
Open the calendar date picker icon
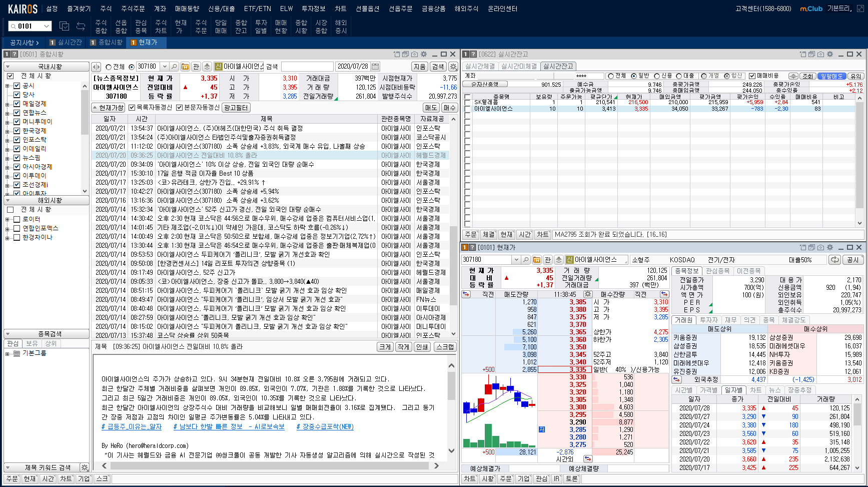click(x=375, y=67)
